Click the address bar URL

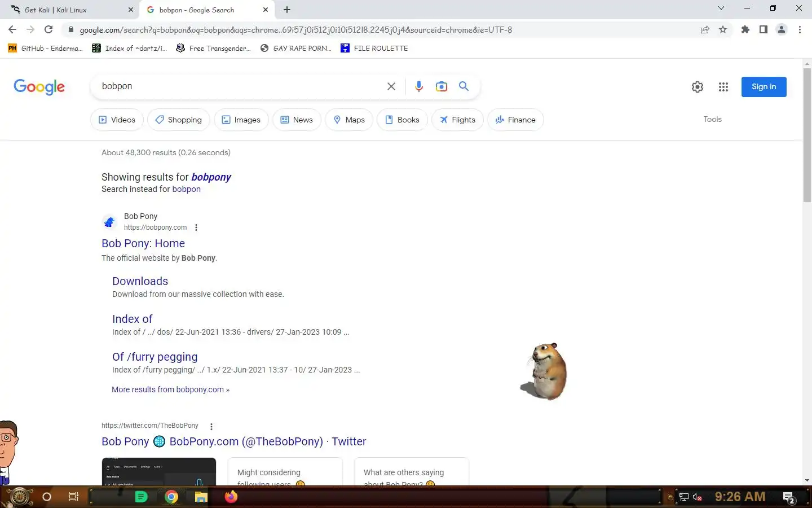click(x=295, y=30)
